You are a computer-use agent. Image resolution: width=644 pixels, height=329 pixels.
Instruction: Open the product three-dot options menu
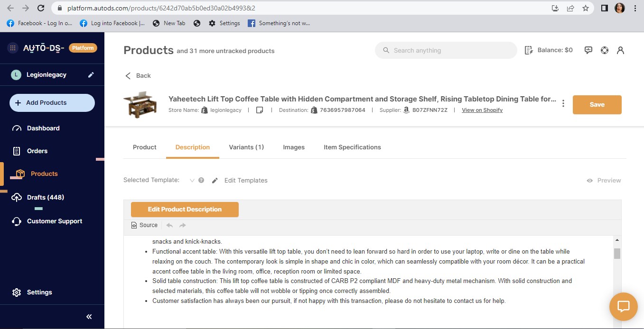click(x=563, y=103)
